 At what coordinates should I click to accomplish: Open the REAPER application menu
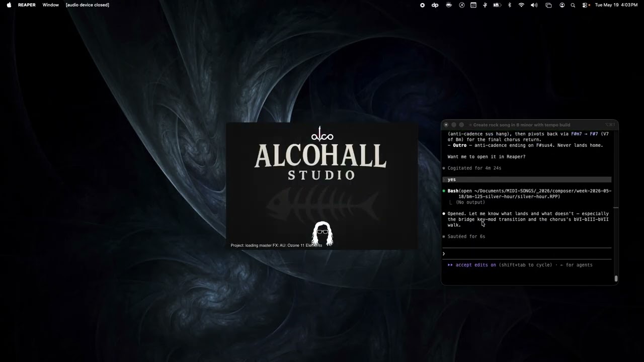click(27, 5)
